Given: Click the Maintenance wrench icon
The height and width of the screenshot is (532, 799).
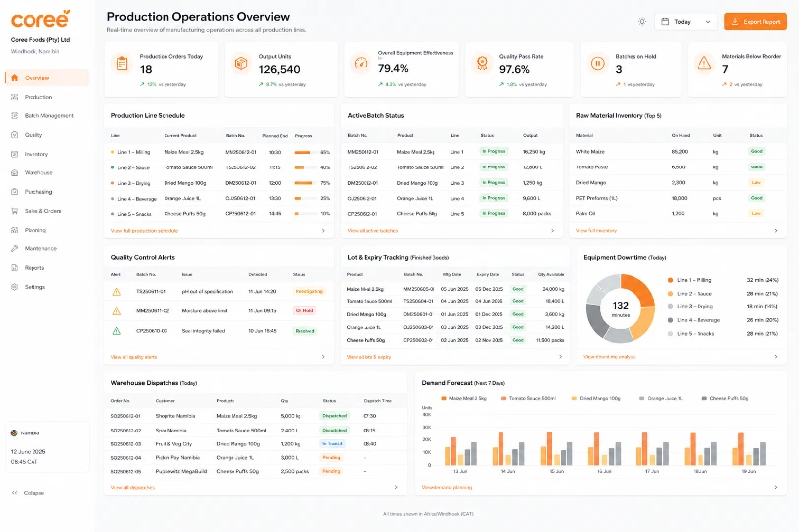Looking at the screenshot, I should click(14, 248).
